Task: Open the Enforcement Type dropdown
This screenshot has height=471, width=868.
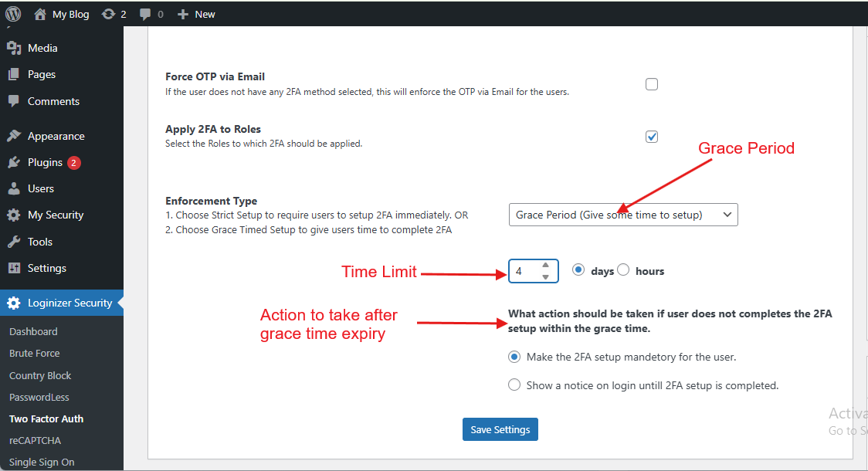Action: [x=623, y=214]
